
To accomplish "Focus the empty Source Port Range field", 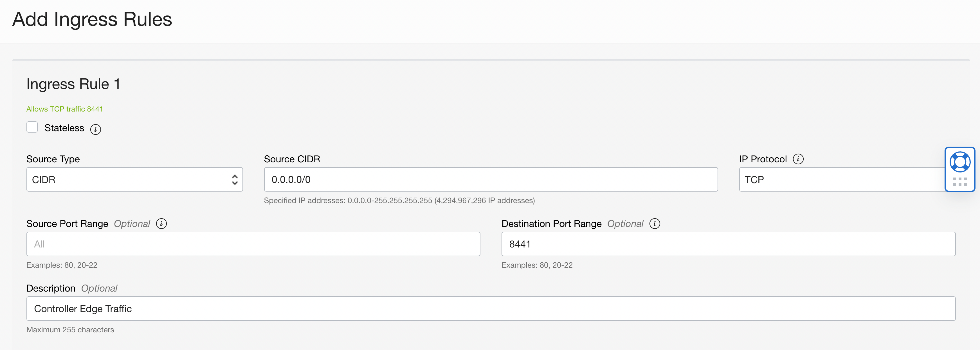I will click(x=253, y=244).
